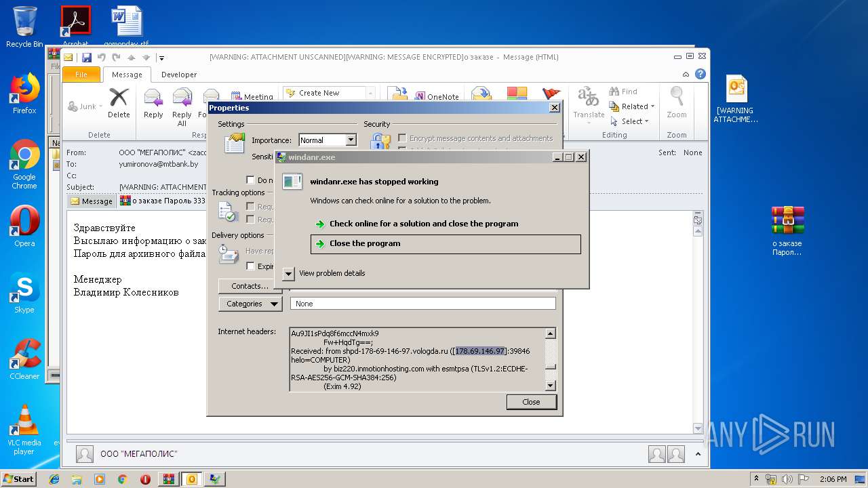868x488 pixels.
Task: Click Action Center flag tray icon
Action: click(x=805, y=479)
